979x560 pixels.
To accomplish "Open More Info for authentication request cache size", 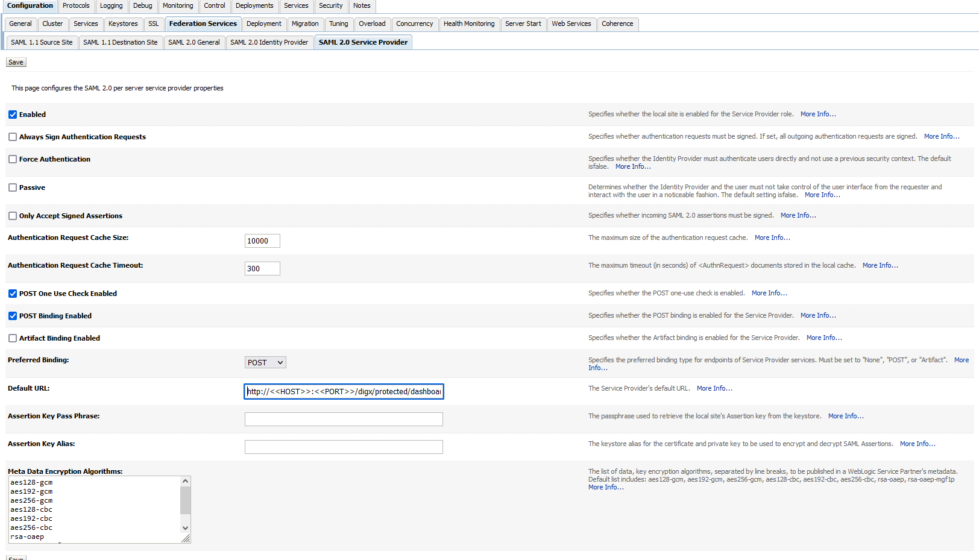I will [x=772, y=238].
